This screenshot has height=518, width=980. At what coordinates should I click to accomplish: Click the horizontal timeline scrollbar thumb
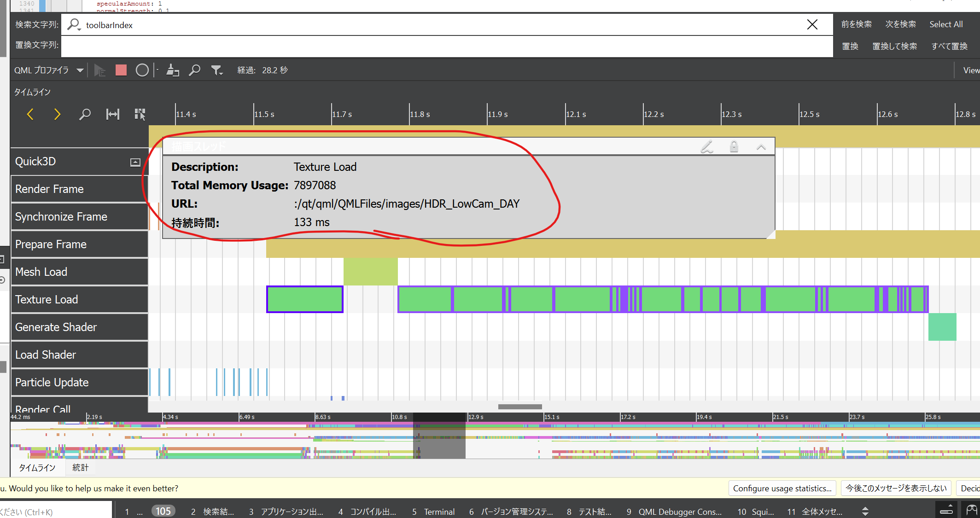[x=520, y=407]
